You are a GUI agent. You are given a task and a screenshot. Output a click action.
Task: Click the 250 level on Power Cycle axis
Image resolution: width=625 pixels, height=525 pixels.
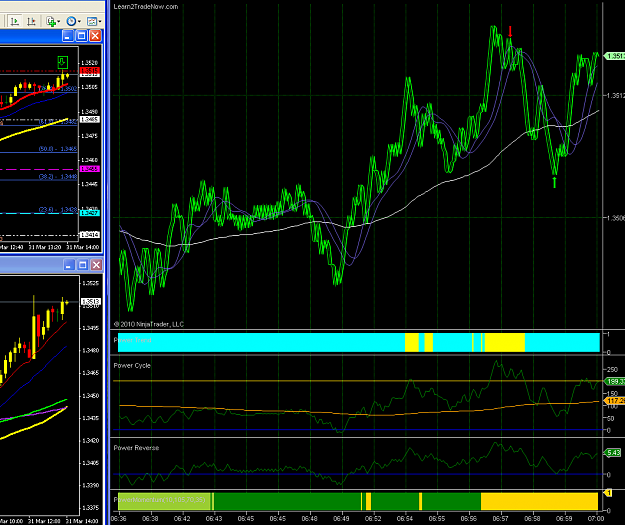click(x=612, y=370)
